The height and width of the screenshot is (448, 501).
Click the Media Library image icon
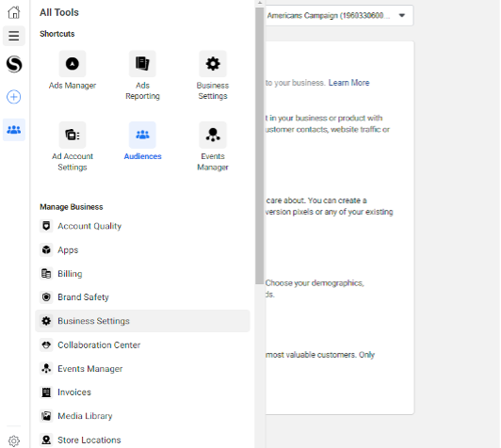(x=46, y=416)
